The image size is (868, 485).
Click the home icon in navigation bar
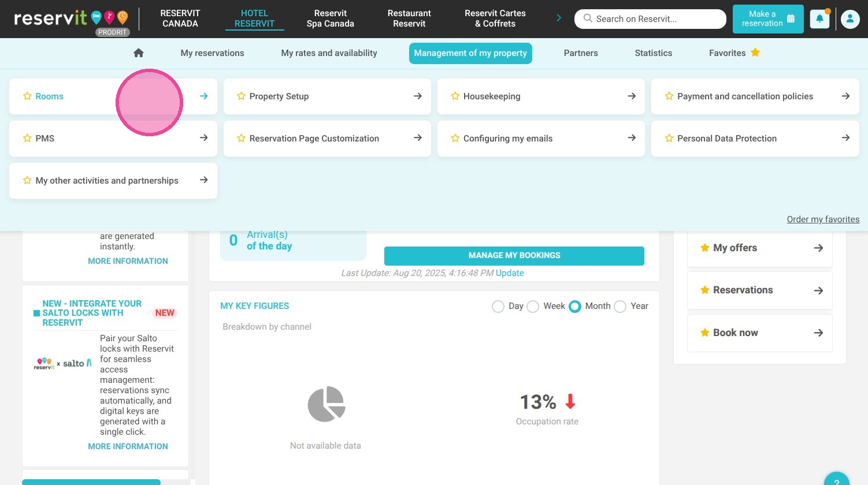(138, 53)
